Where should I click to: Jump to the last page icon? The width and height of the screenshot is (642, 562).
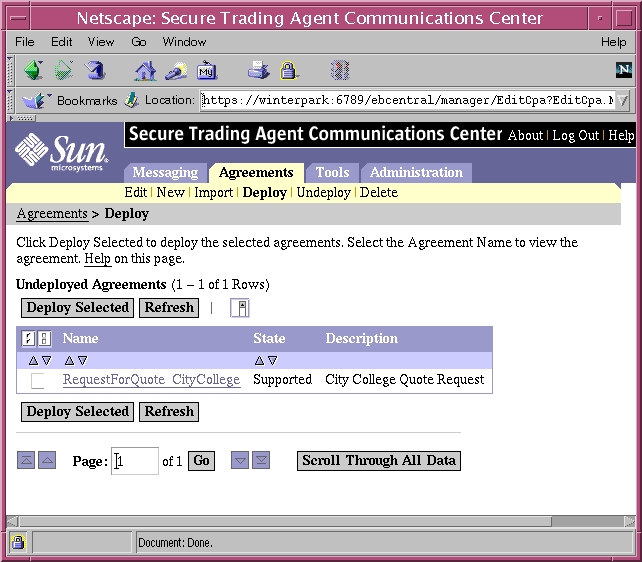click(261, 460)
